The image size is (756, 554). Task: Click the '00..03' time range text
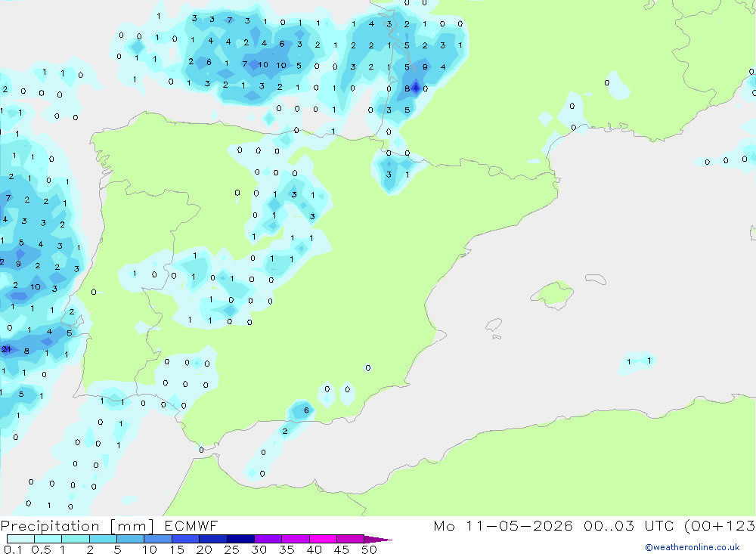609,525
